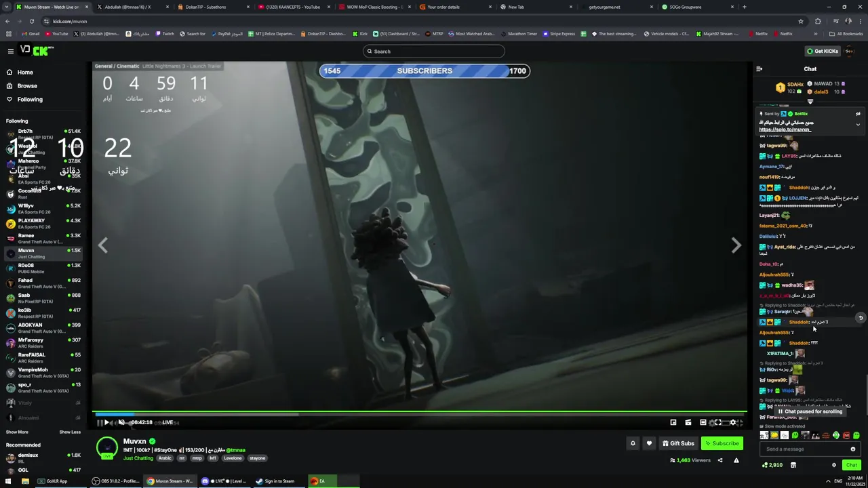Open the pinned solo.to/muvxn link

[x=785, y=129]
